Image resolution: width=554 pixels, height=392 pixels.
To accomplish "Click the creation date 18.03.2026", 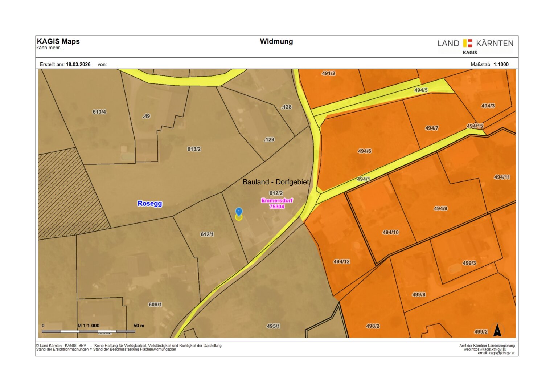I will click(78, 64).
